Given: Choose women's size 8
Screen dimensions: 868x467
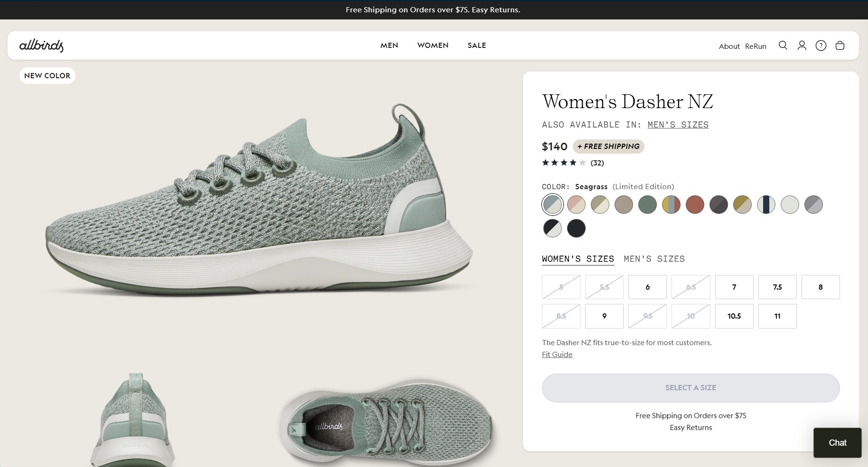Looking at the screenshot, I should 821,287.
